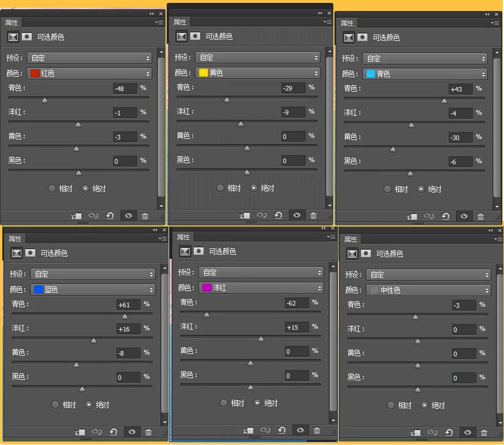The image size is (504, 445).
Task: Open 颜色 dropdown showing 黄色
Action: tap(258, 73)
